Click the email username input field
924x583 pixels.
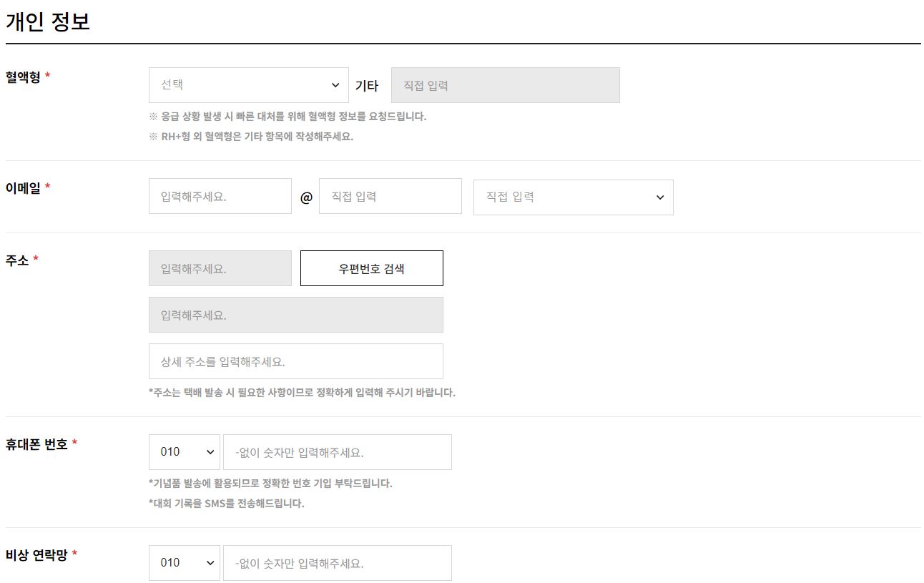[220, 196]
